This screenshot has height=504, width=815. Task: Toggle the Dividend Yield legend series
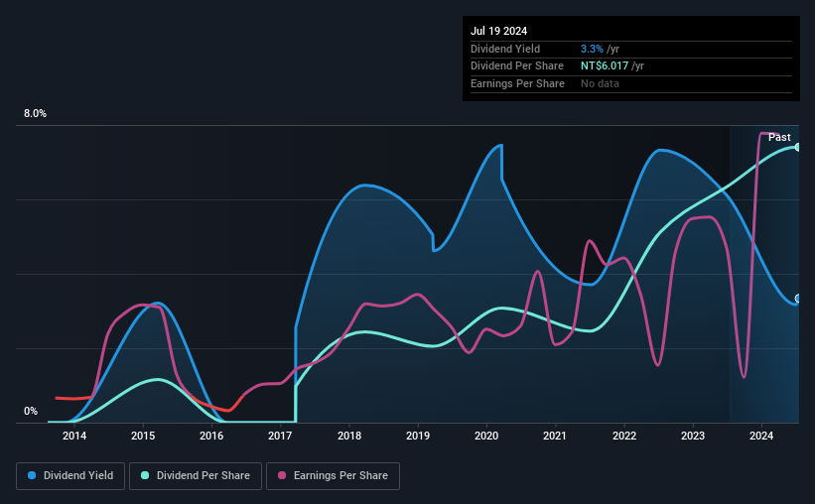(70, 476)
